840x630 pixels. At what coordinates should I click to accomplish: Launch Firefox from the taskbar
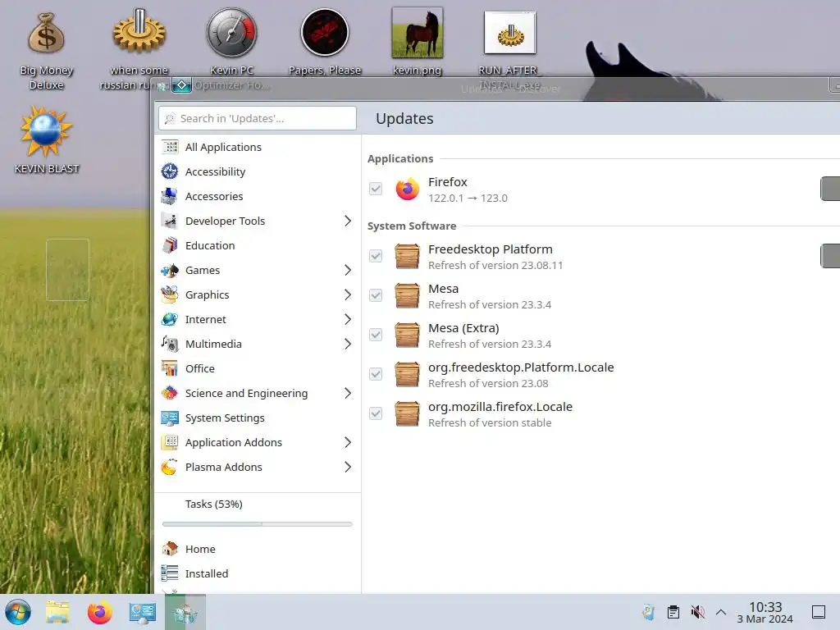(99, 612)
